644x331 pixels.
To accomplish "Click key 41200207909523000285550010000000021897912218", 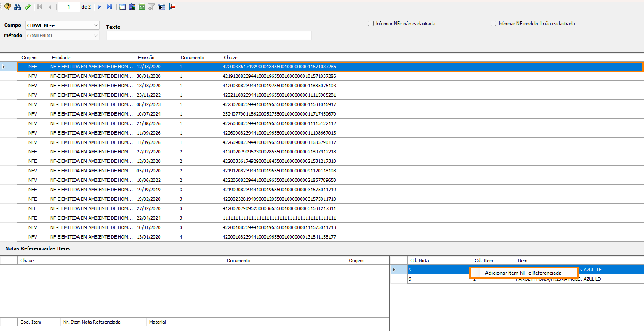I will click(279, 152).
